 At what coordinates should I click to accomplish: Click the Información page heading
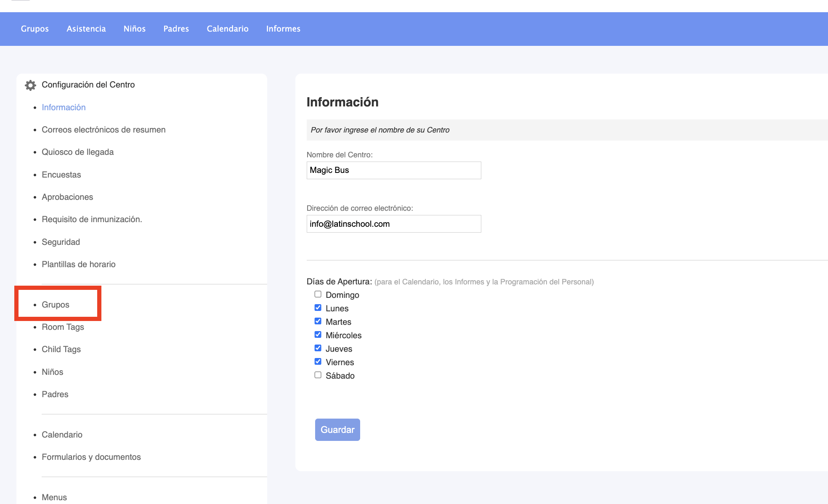342,102
